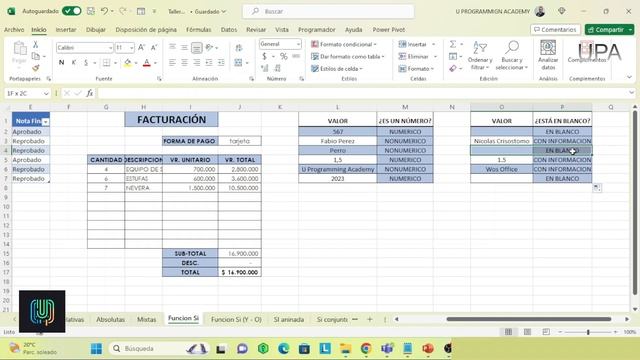Viewport: 640px width, 360px height.
Task: Toggle Underline (S) formatting
Action: [x=86, y=62]
